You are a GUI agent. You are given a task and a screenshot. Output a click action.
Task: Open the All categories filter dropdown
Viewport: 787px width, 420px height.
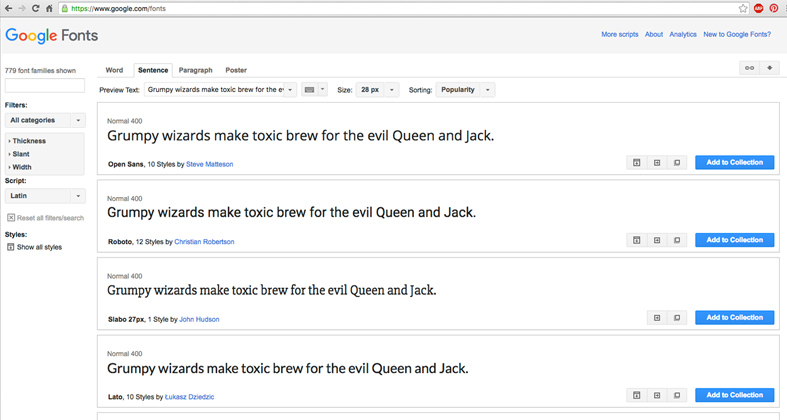[x=45, y=120]
